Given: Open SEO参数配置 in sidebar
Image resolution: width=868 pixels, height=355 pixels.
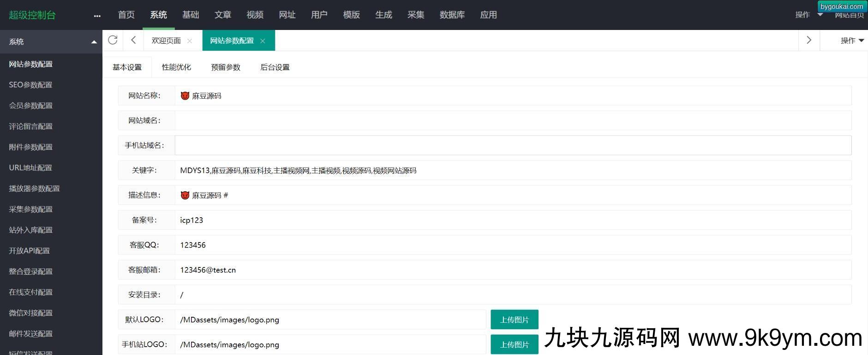Looking at the screenshot, I should tap(30, 85).
